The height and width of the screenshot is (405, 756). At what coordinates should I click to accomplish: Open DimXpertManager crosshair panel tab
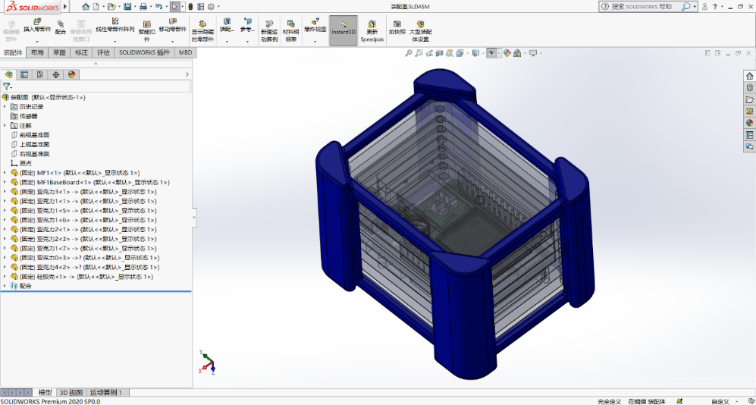tap(56, 74)
